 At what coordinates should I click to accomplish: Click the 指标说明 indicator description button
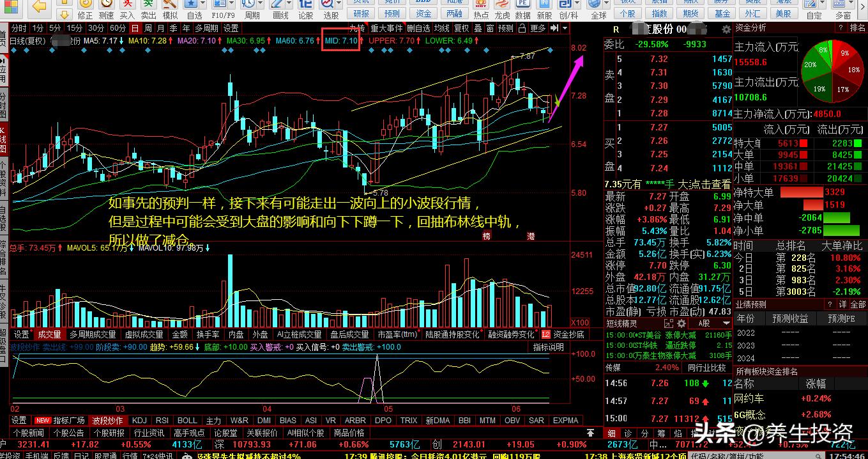pyautogui.click(x=549, y=346)
